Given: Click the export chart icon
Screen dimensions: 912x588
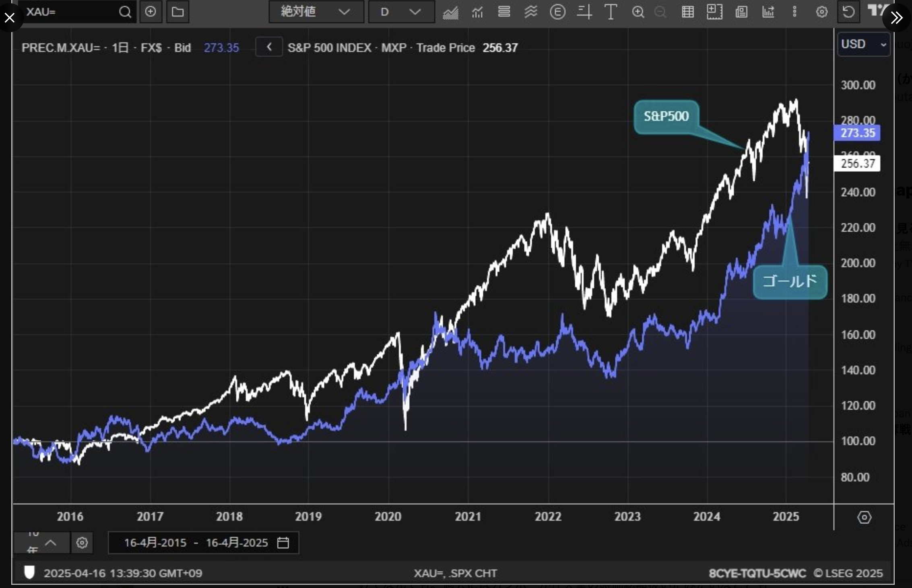Looking at the screenshot, I should [x=768, y=12].
